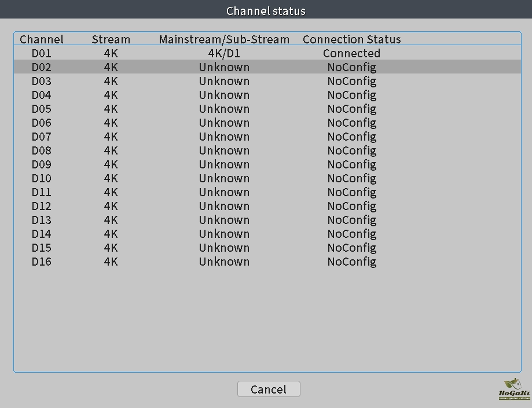
Task: Click the Channel status title bar
Action: point(266,11)
